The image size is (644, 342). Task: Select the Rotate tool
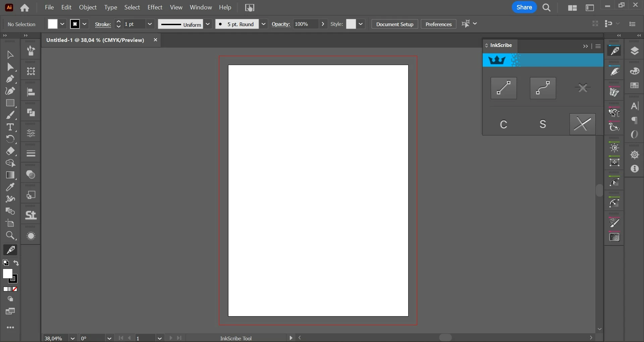click(x=10, y=139)
